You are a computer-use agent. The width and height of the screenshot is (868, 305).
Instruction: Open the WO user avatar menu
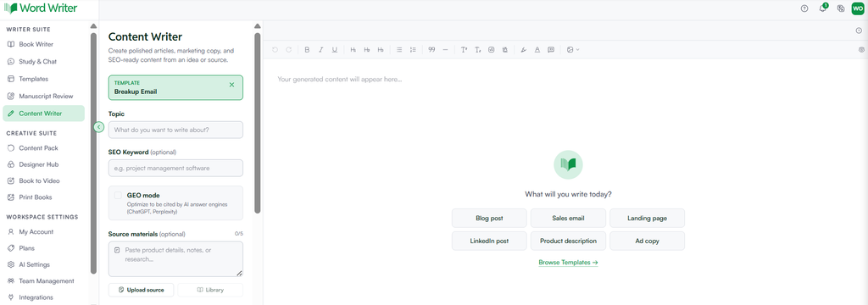[x=858, y=8]
